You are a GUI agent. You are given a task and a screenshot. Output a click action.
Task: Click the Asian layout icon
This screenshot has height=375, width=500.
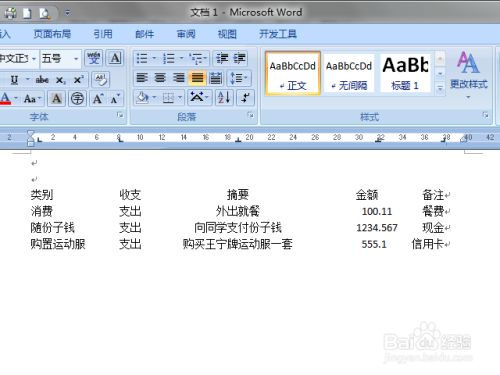199,98
